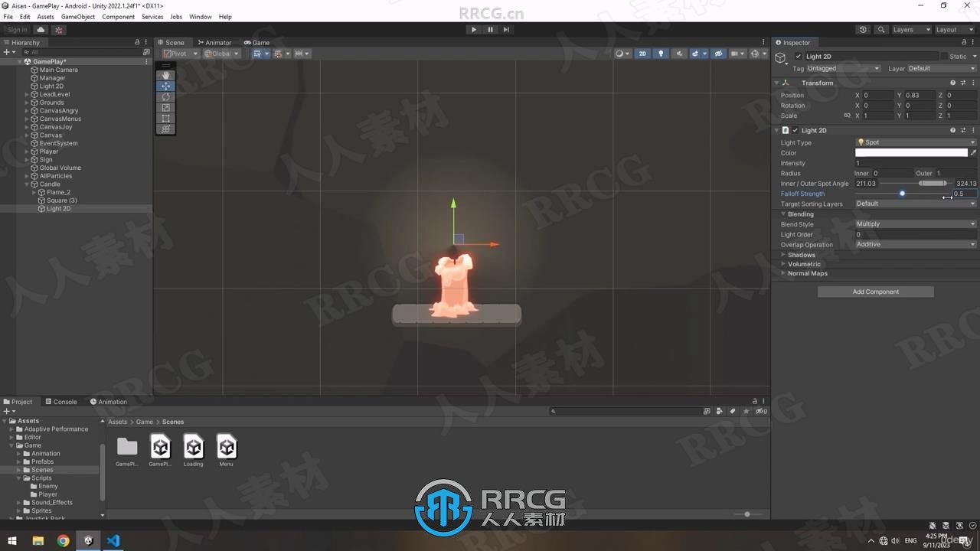This screenshot has width=980, height=551.
Task: Open scene draw mode dropdown
Action: (623, 54)
